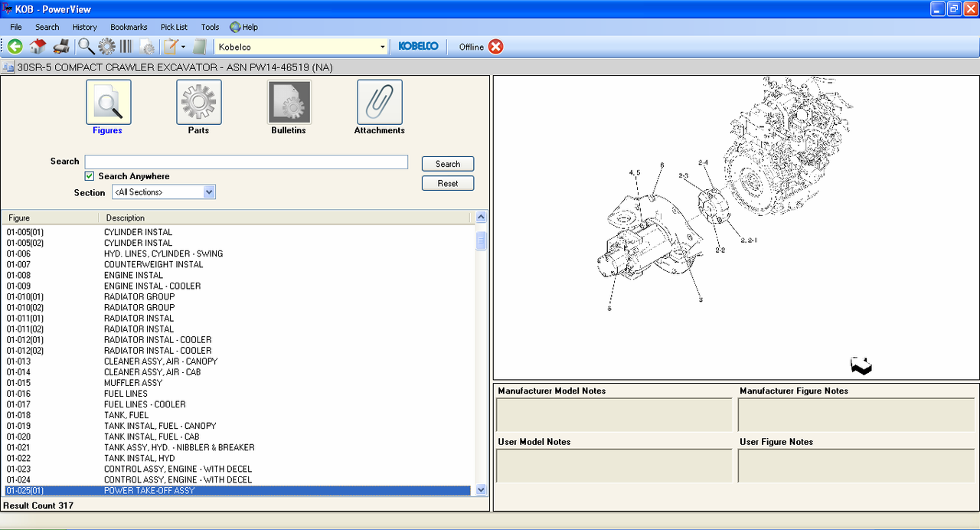The height and width of the screenshot is (530, 980).
Task: Click the bulletins document-gear toolbar icon
Action: 147,47
